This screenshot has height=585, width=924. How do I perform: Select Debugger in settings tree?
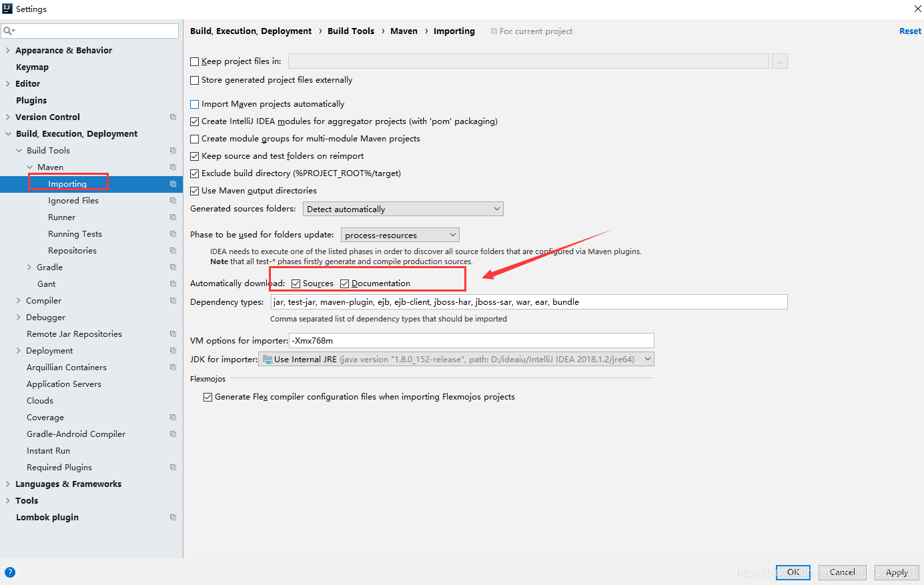click(45, 317)
